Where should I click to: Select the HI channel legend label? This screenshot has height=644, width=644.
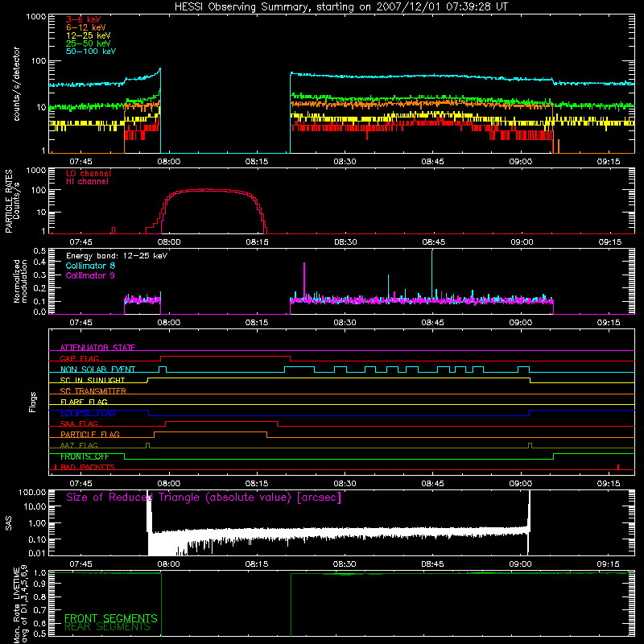pos(87,181)
